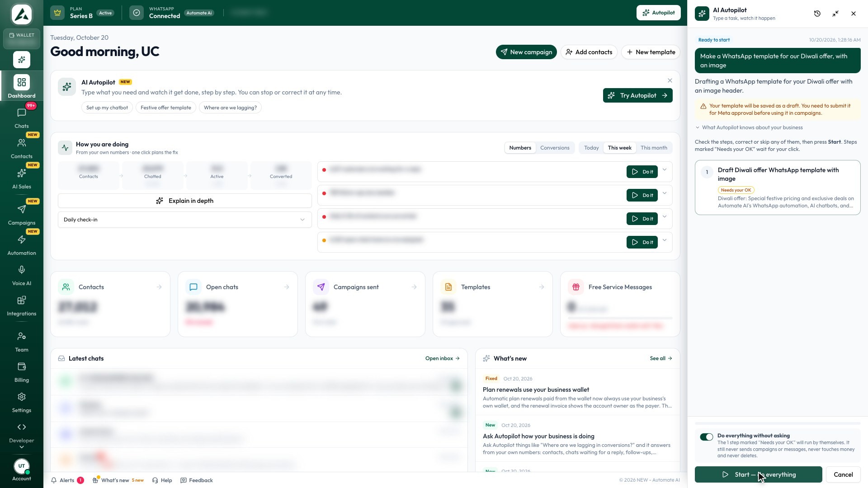
Task: Dismiss the AI Autopilot banner
Action: (x=670, y=80)
